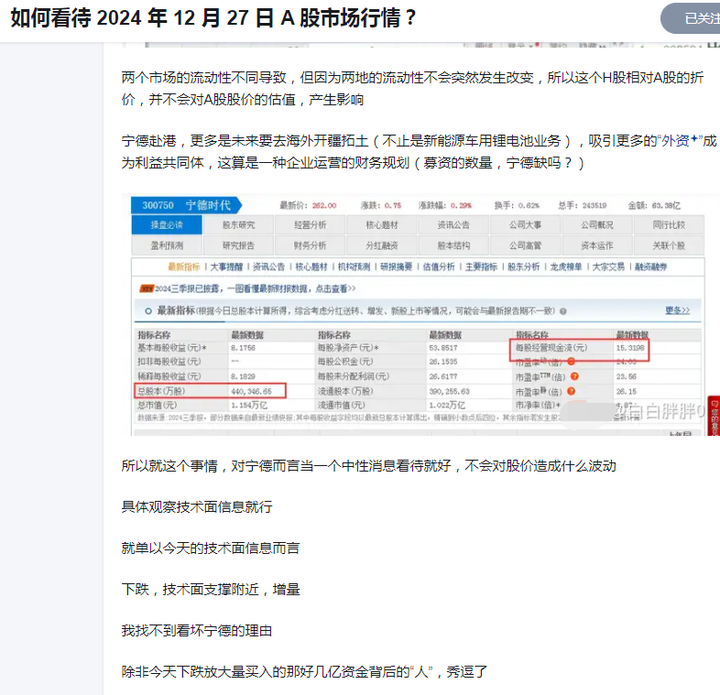Select the 股本结构 tab
This screenshot has height=695, width=720.
coord(453,246)
